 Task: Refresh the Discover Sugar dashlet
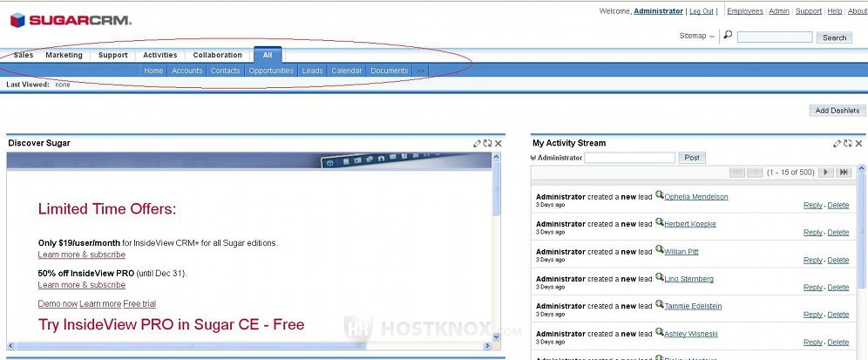tap(487, 144)
